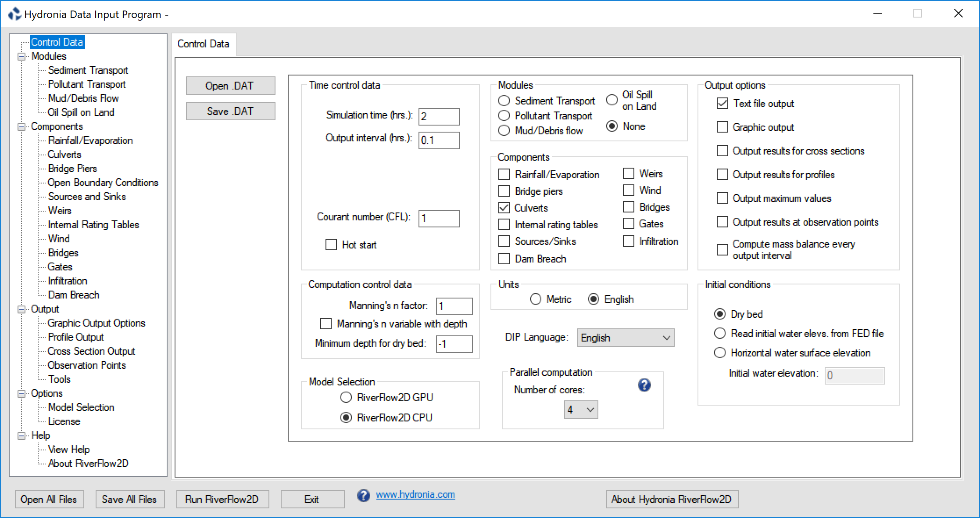Select Control Data in the tree
Image resolution: width=980 pixels, height=518 pixels.
tap(57, 42)
